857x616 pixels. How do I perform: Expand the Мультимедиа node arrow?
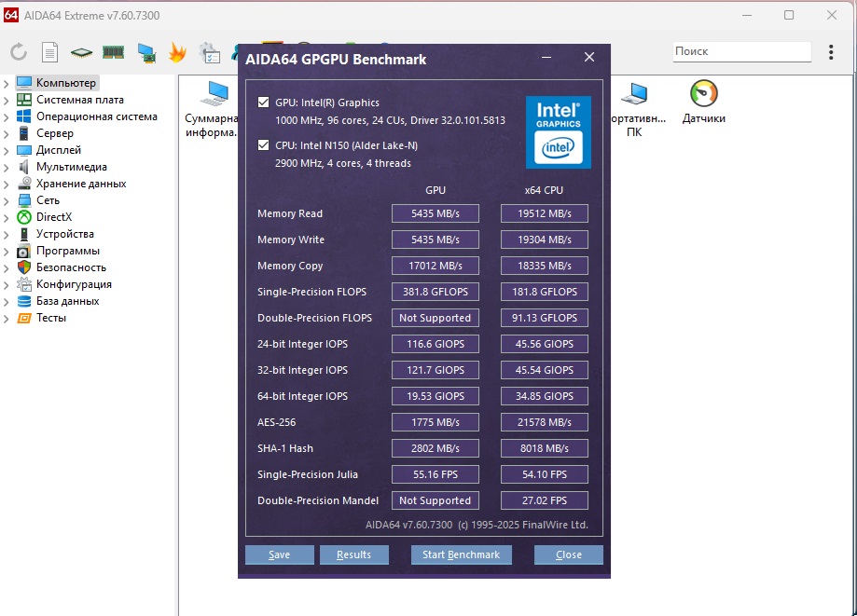click(6, 168)
